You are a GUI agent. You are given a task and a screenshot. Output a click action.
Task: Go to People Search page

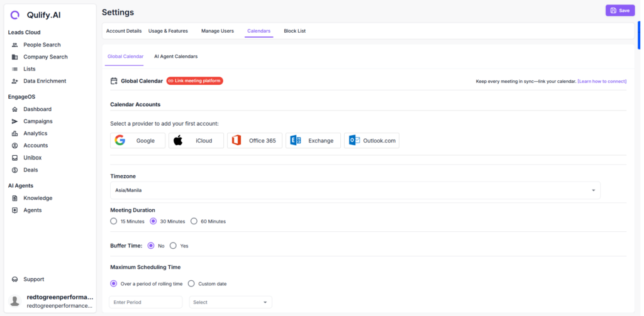tap(42, 45)
